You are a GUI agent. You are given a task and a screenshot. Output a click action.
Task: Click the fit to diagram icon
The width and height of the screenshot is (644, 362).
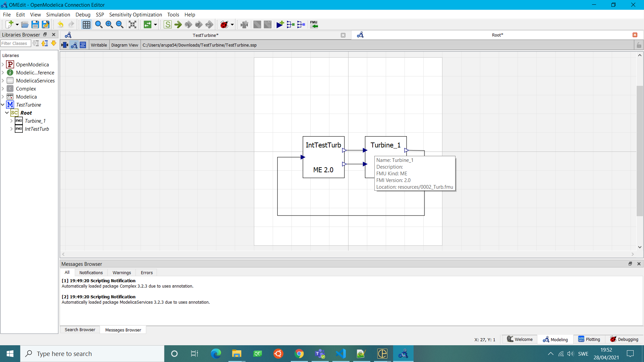tap(132, 24)
